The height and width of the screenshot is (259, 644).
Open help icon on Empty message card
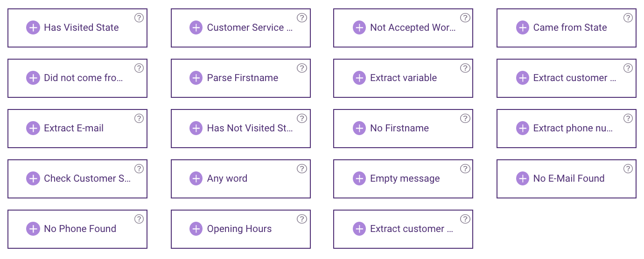click(465, 169)
